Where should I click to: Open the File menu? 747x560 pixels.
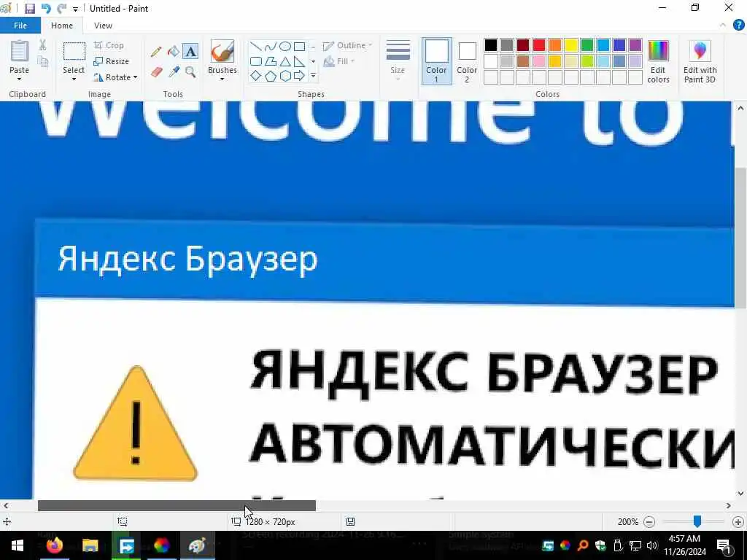20,26
